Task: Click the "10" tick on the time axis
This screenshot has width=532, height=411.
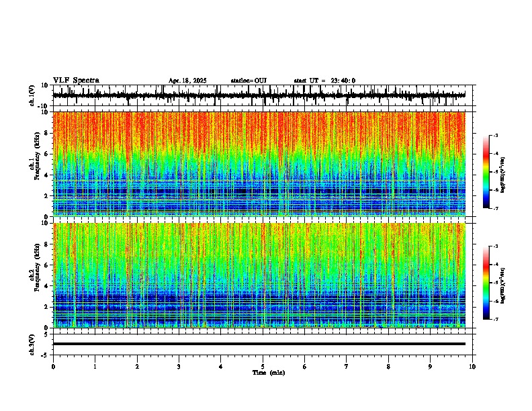Action: [x=472, y=367]
